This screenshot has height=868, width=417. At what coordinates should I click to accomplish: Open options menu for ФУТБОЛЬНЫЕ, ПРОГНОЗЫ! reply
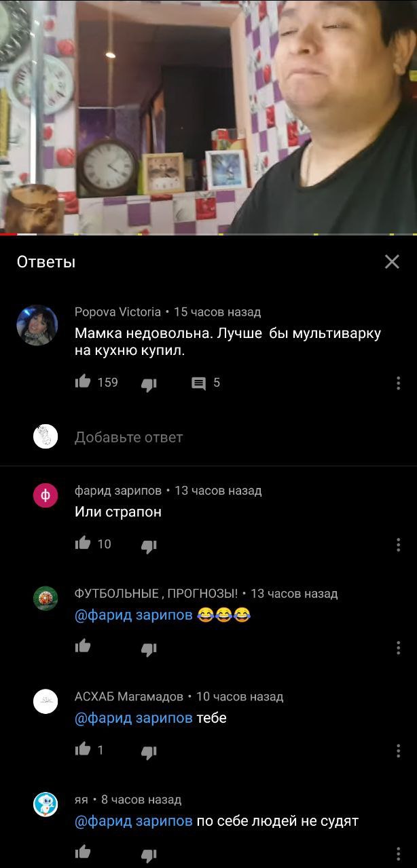tap(398, 647)
